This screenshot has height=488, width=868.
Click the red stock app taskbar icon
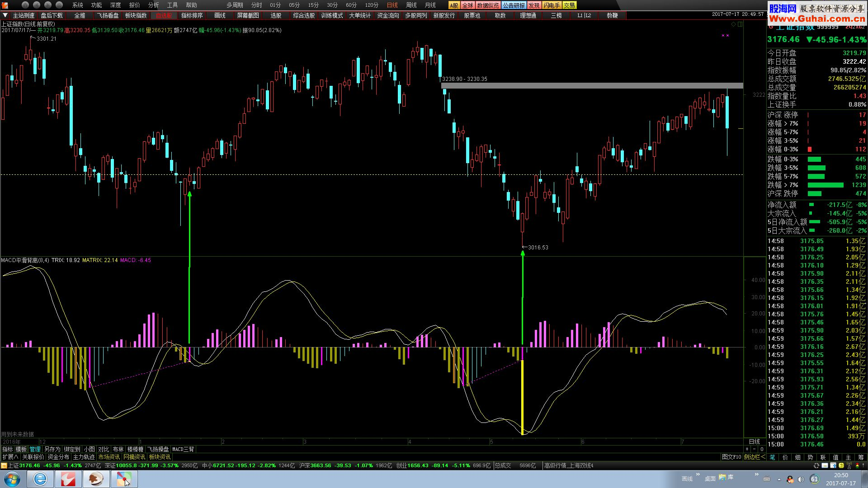click(x=68, y=479)
